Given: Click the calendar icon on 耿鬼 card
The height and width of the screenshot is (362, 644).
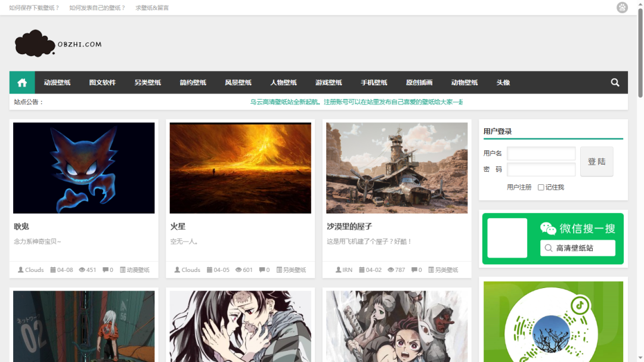Looking at the screenshot, I should click(53, 270).
